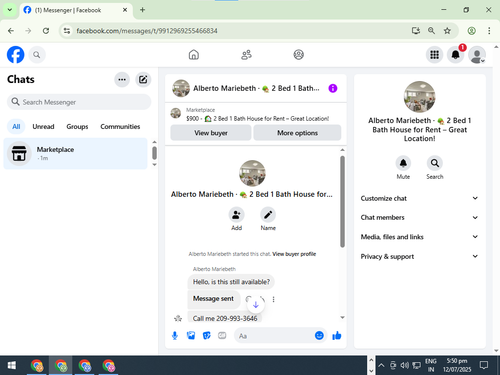The width and height of the screenshot is (500, 375).
Task: Expand Privacy & support section
Action: [x=419, y=256]
